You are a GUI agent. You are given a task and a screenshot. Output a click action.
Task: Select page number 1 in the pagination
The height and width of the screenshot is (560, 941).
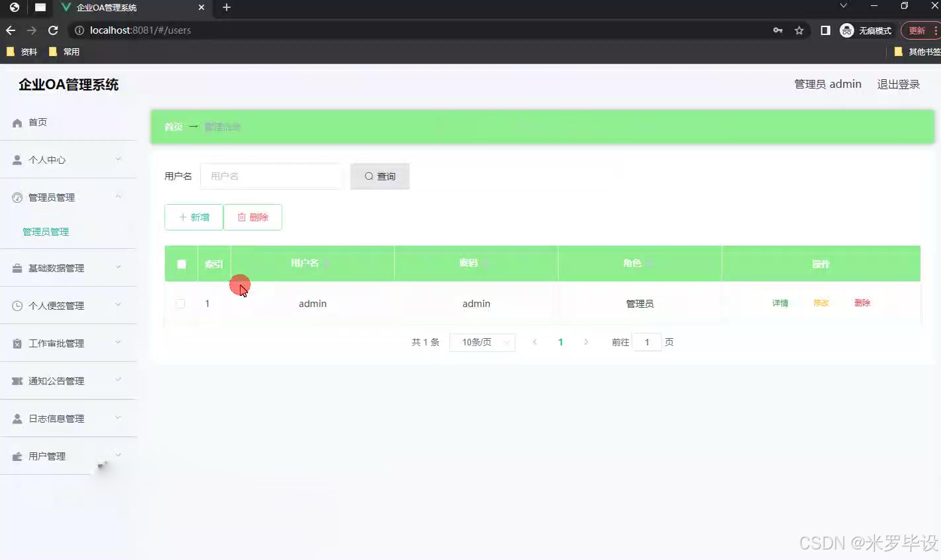pos(560,342)
